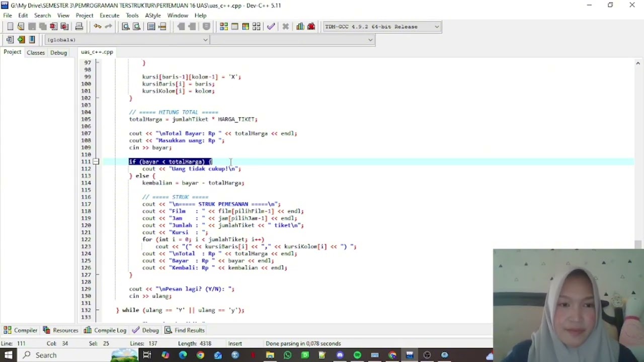644x362 pixels.
Task: Open Google Chrome from the taskbar
Action: click(x=200, y=355)
